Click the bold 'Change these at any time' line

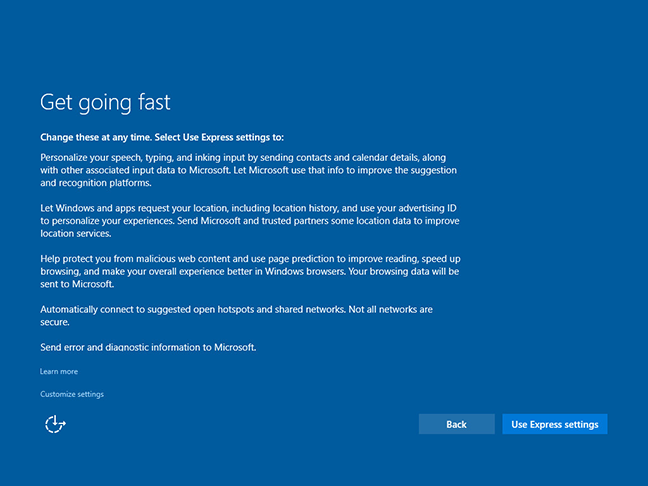pyautogui.click(x=169, y=137)
